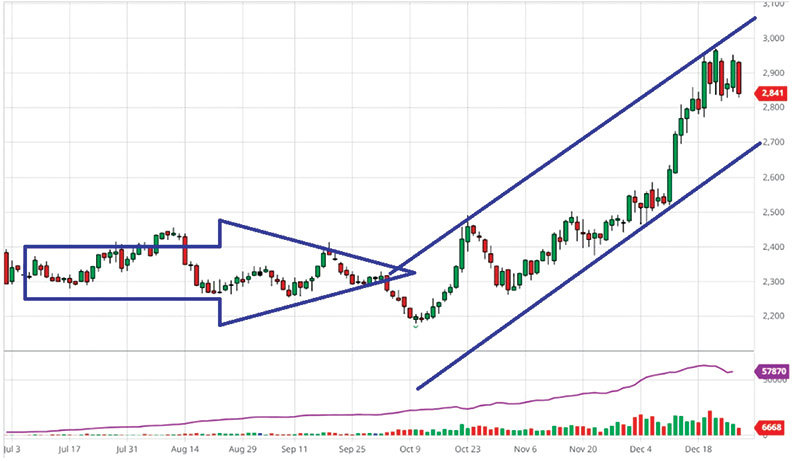Click the Jul 17 date label
The image size is (800, 461).
click(x=69, y=449)
